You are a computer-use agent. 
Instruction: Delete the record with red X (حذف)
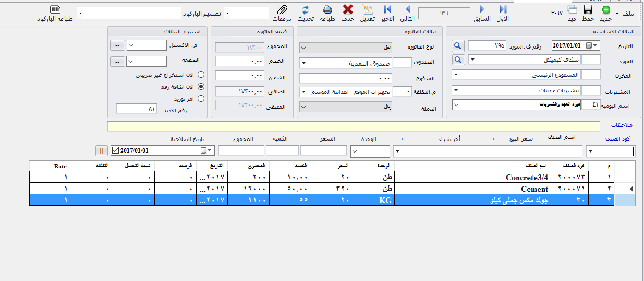(x=348, y=9)
